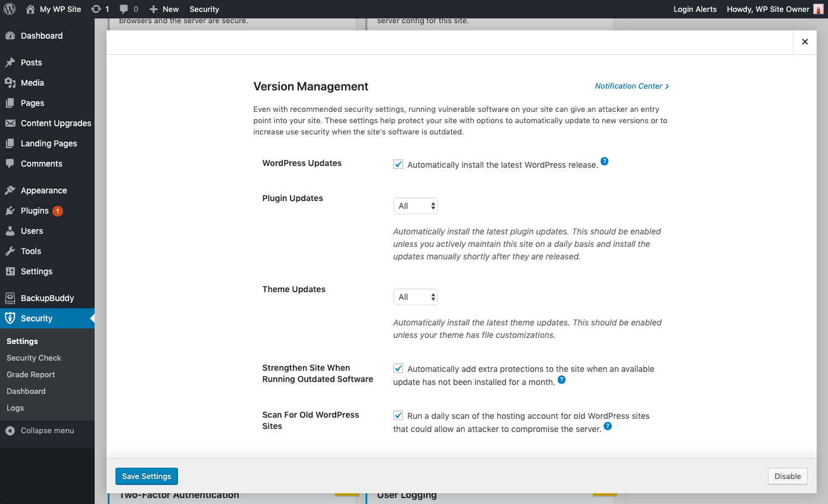Click the Collapse menu arrow icon
Image resolution: width=828 pixels, height=504 pixels.
[x=10, y=430]
